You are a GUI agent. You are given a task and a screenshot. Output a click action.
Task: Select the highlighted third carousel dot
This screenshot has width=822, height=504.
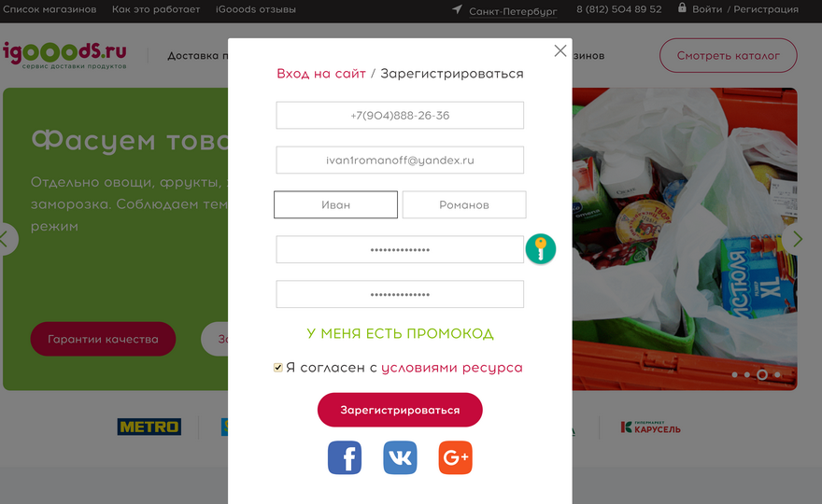(762, 374)
